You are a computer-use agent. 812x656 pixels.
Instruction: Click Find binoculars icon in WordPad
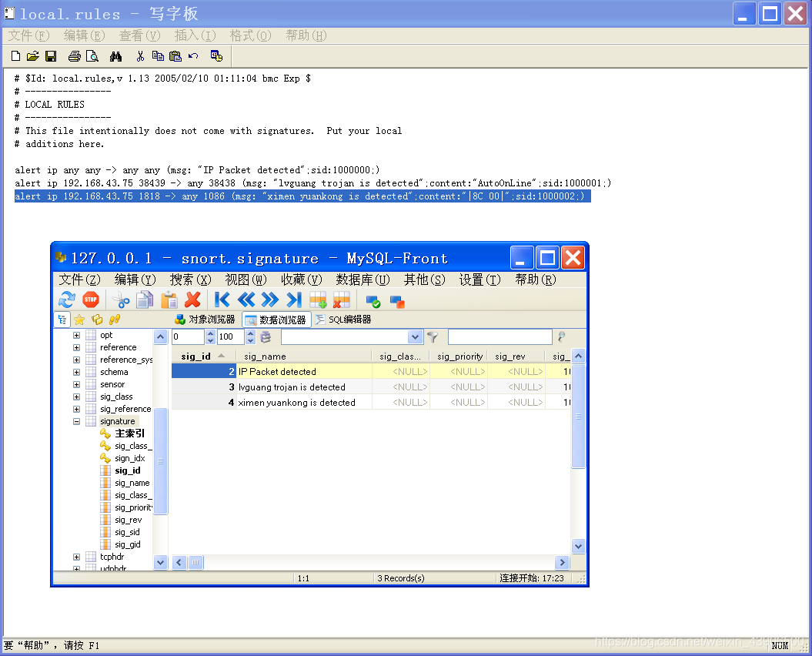coord(115,56)
